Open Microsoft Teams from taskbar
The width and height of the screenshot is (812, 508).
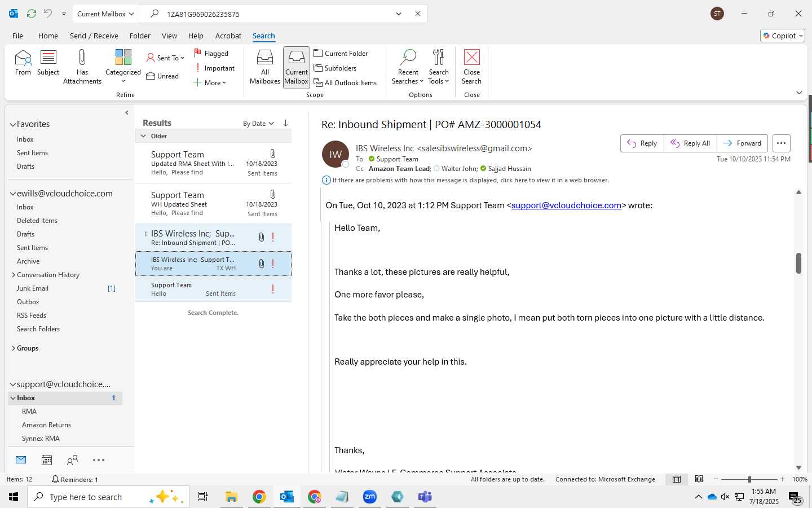(425, 497)
